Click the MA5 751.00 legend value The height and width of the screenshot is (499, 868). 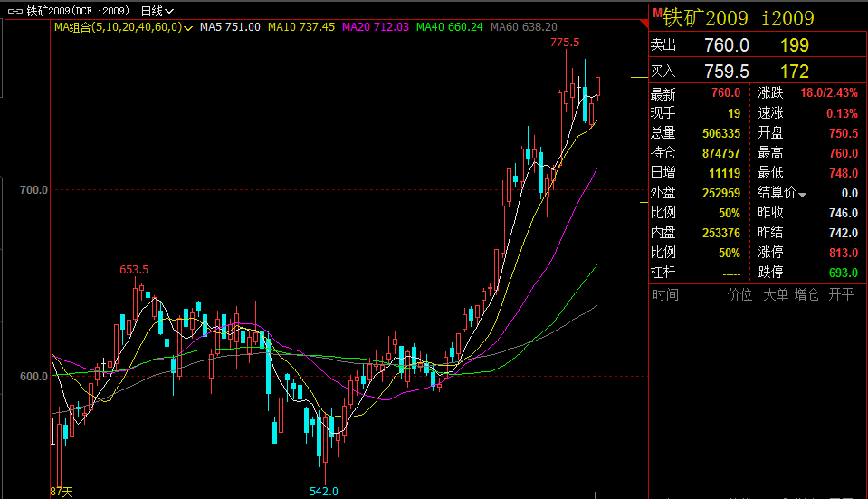tap(230, 27)
